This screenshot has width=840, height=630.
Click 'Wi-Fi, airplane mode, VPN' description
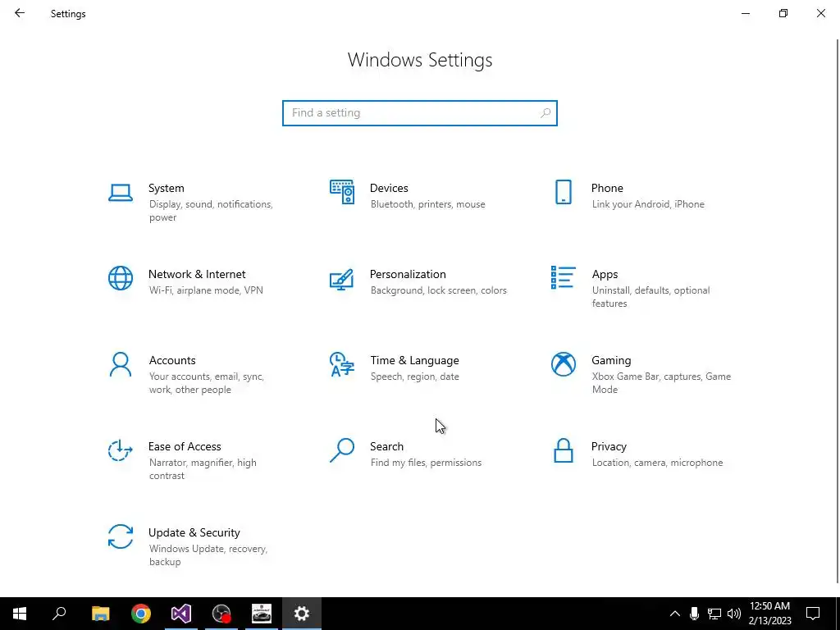(206, 290)
